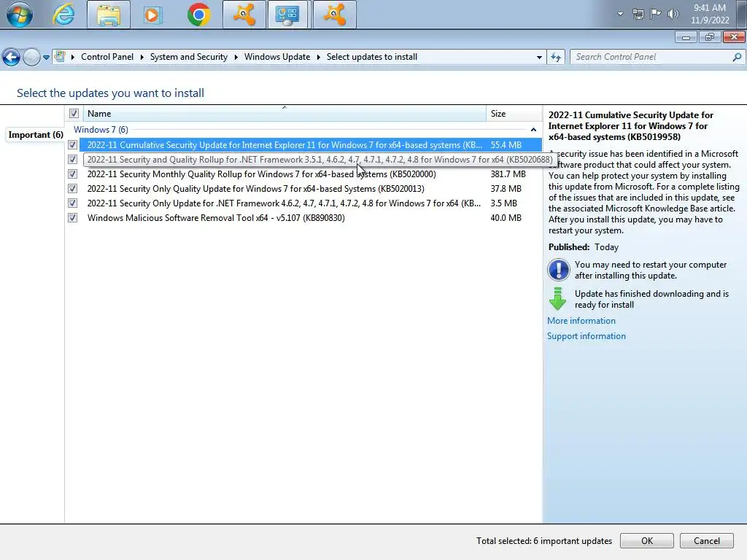Click the Forward navigation arrow
Screen dimensions: 747x560
[x=31, y=58]
